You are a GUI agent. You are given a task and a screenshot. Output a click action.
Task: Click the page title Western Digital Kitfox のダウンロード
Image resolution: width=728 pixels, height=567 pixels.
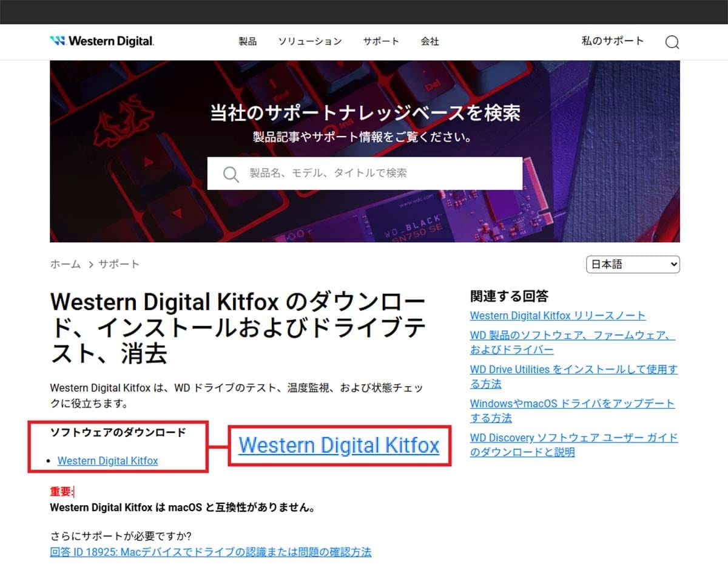click(x=238, y=328)
